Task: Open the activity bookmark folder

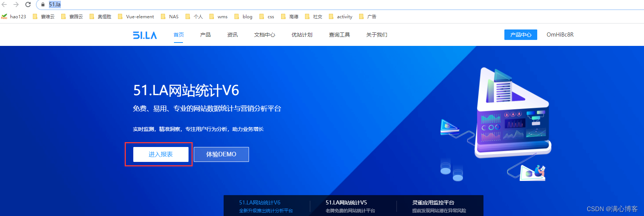Action: coord(340,16)
